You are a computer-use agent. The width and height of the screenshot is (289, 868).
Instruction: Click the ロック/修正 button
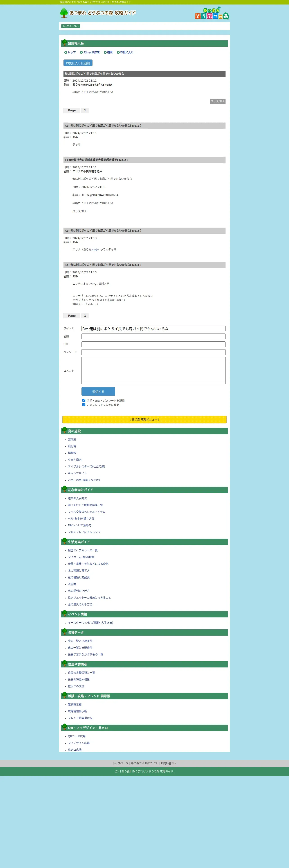218,101
